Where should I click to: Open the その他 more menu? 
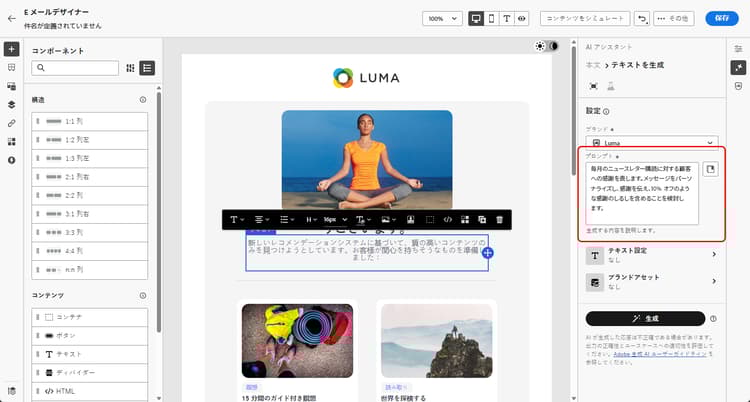click(673, 19)
